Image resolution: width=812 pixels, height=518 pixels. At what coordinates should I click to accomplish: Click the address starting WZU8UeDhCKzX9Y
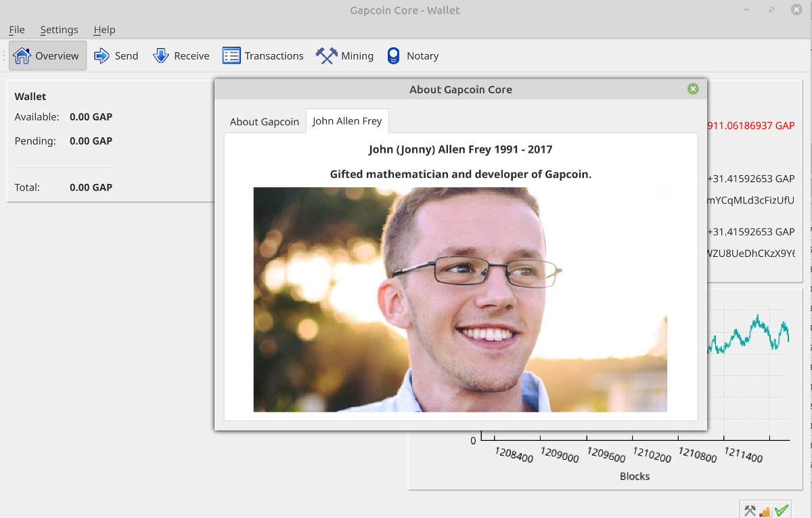(x=751, y=253)
